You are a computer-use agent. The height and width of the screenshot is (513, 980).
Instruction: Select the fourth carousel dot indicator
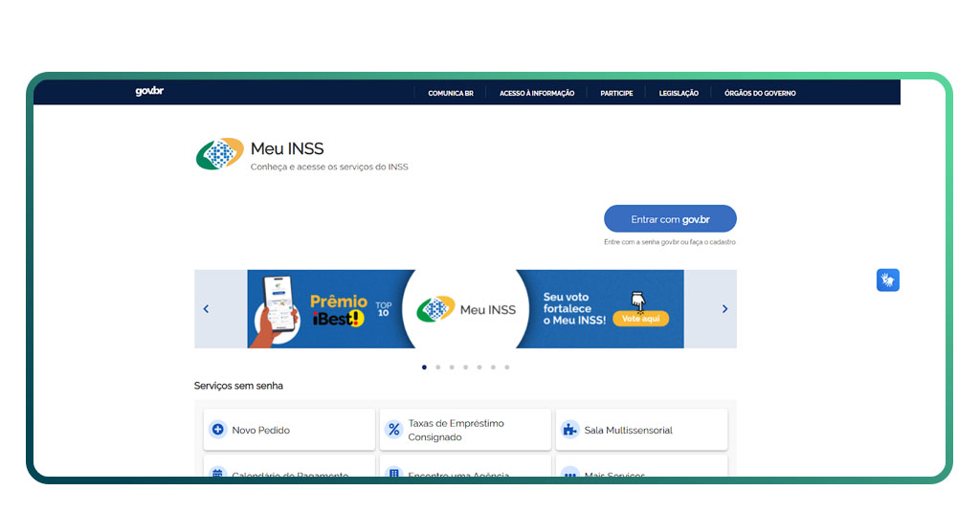(x=465, y=367)
